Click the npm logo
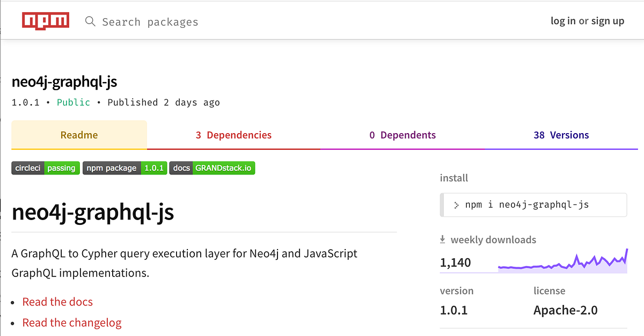The image size is (644, 336). point(46,21)
